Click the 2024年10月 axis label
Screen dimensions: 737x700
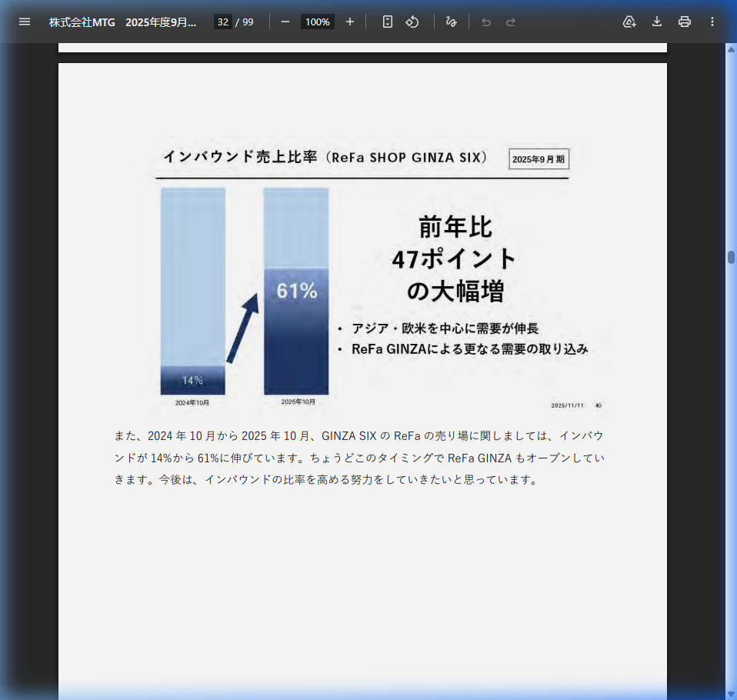click(192, 403)
